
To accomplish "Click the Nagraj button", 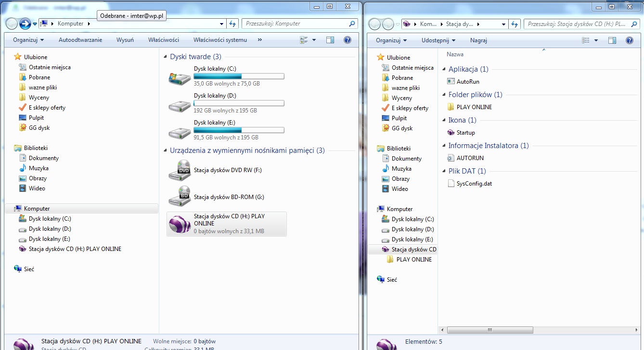I will click(x=478, y=40).
